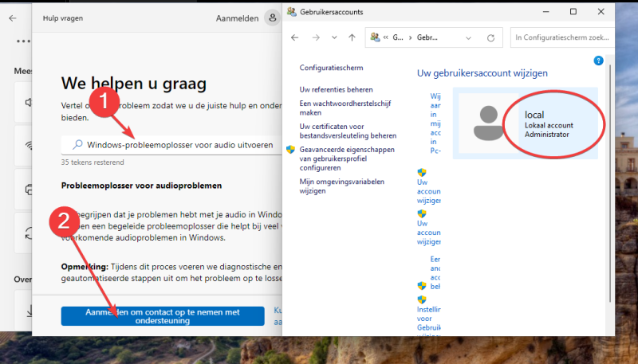Click the breadcrumb overflow chevrons in address bar

[386, 37]
